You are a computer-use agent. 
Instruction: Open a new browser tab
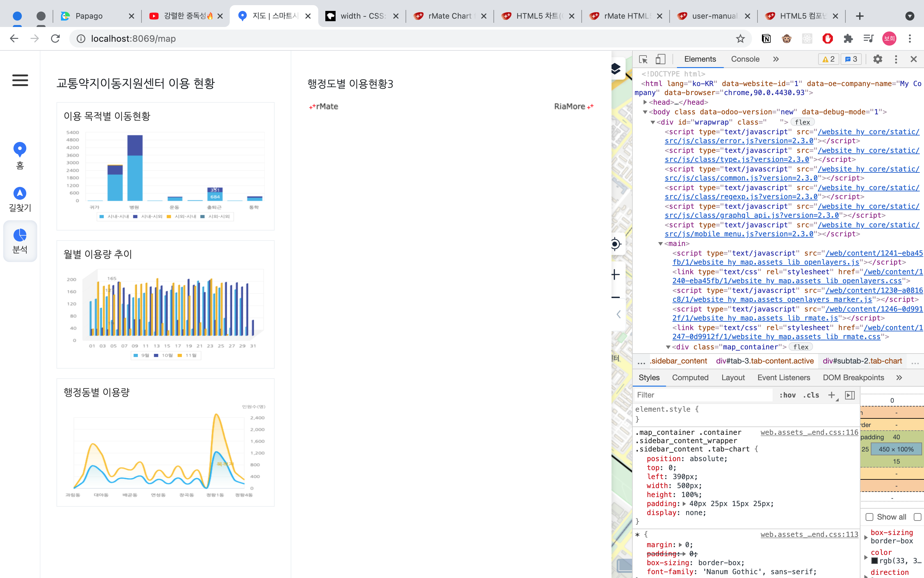[x=860, y=16]
